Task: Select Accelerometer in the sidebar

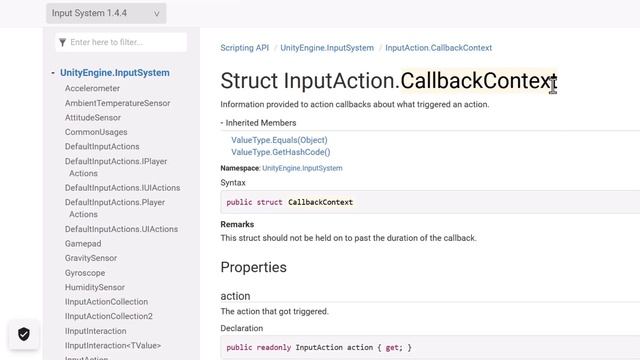Action: pos(92,89)
